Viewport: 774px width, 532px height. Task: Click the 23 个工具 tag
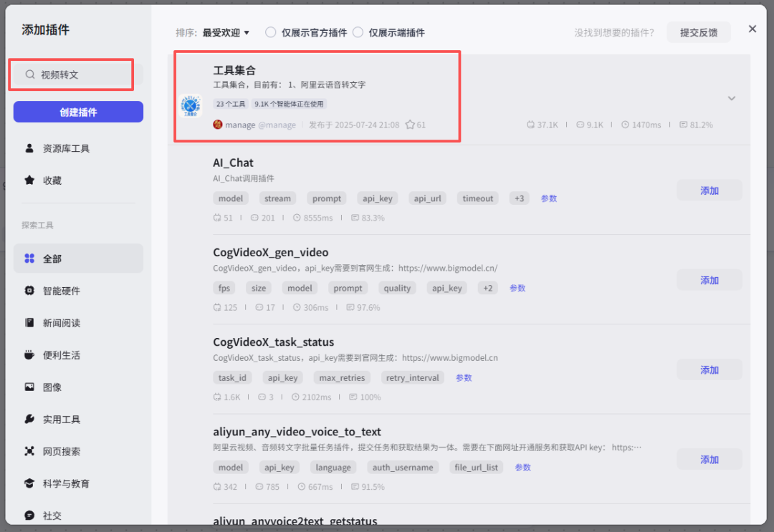point(231,104)
